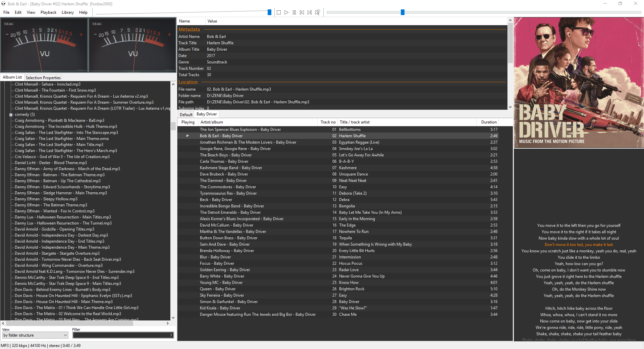
Task: Open the Help menu
Action: coord(83,12)
